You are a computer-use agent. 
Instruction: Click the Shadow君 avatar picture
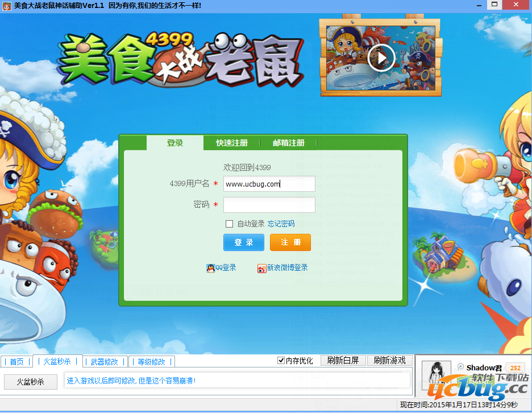pyautogui.click(x=436, y=375)
